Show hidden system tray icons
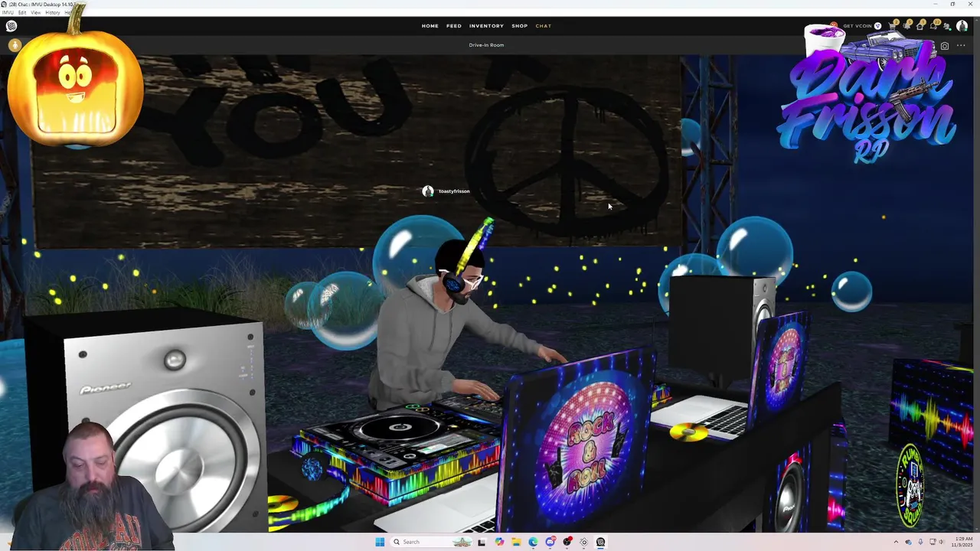Screen dimensions: 980x551 pyautogui.click(x=896, y=542)
